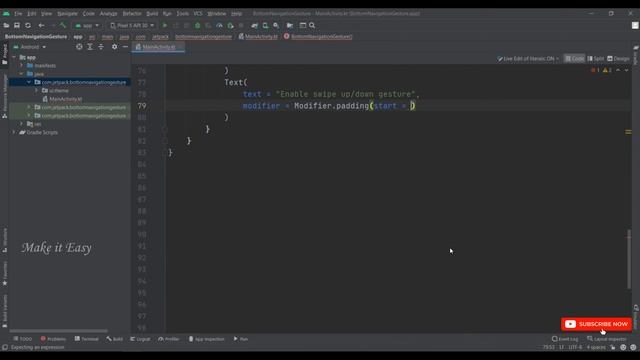This screenshot has height=360, width=640.
Task: Toggle the Problems tool window
Action: tap(53, 339)
